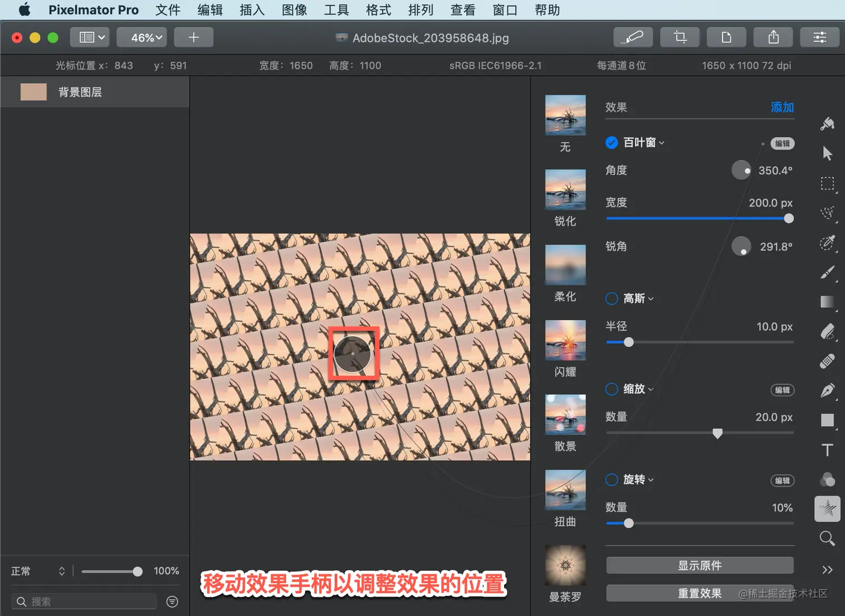Screen dimensions: 845x616
Task: Open the 缩放 effect name dropdown
Action: (638, 389)
